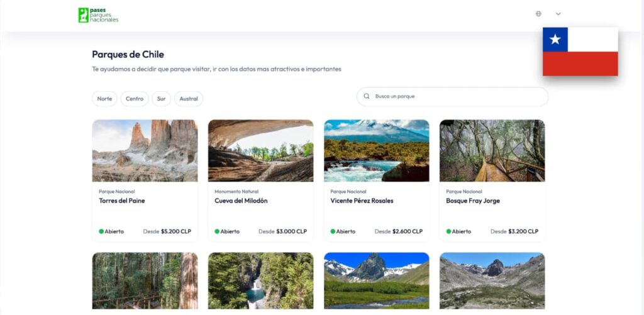Open the globe language icon
This screenshot has height=315, width=644.
pyautogui.click(x=538, y=14)
